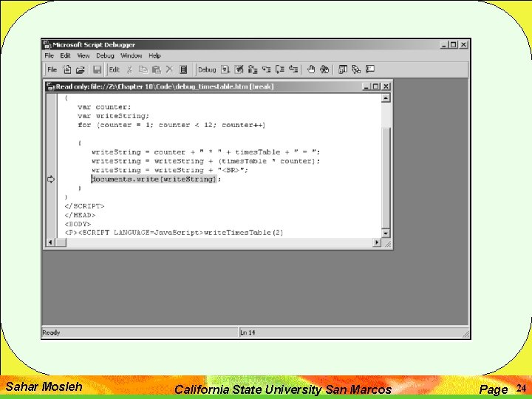Click the Select All toolbar icon

tap(183, 69)
